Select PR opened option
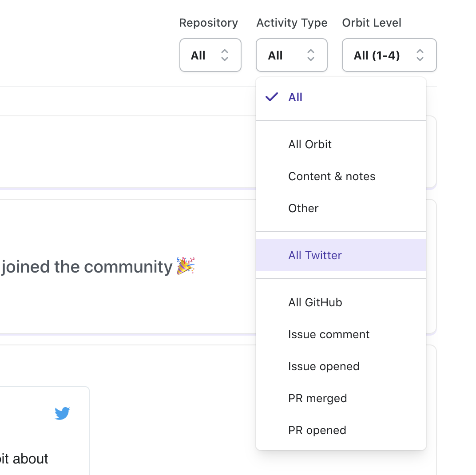This screenshot has height=475, width=476. (x=341, y=430)
